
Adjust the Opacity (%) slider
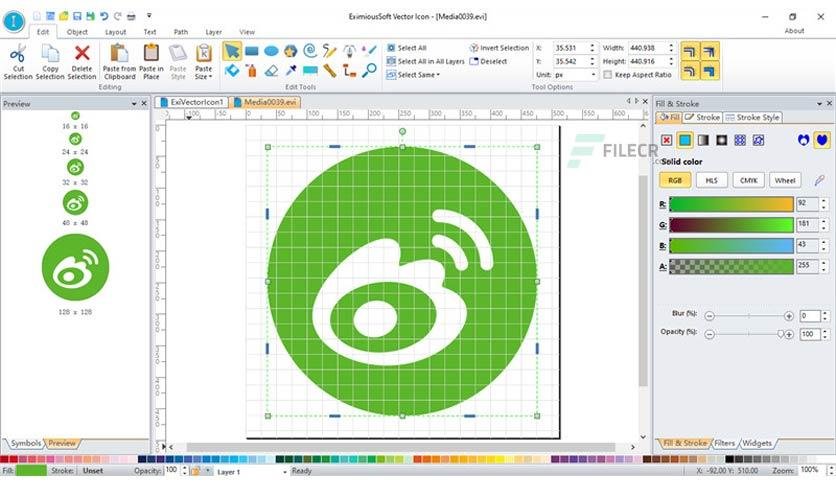(x=749, y=334)
